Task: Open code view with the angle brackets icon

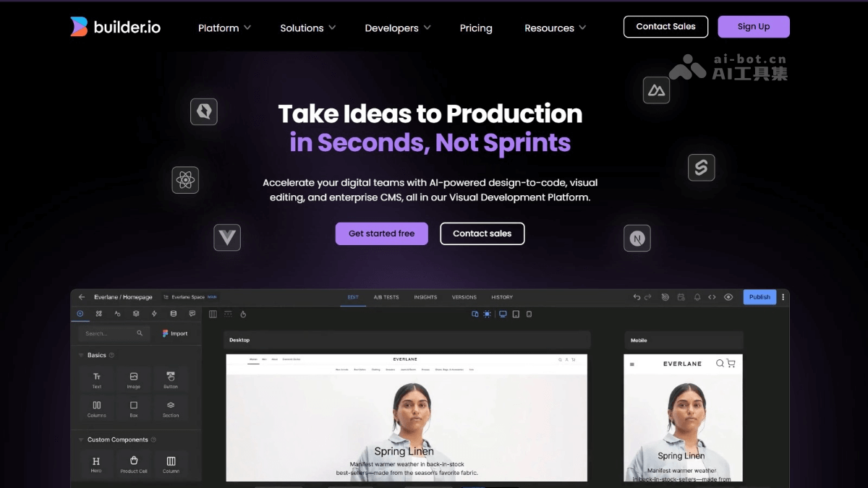Action: (x=712, y=297)
